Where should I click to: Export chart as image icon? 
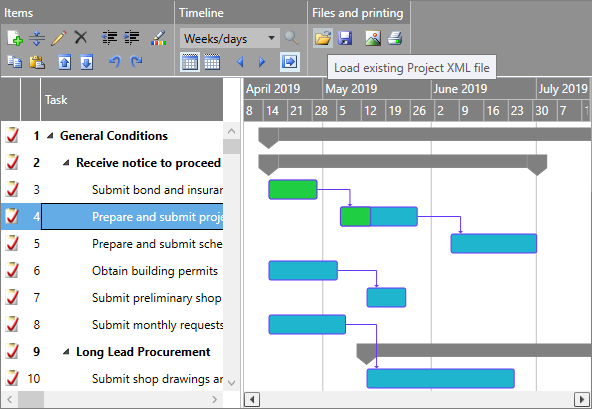(x=373, y=38)
